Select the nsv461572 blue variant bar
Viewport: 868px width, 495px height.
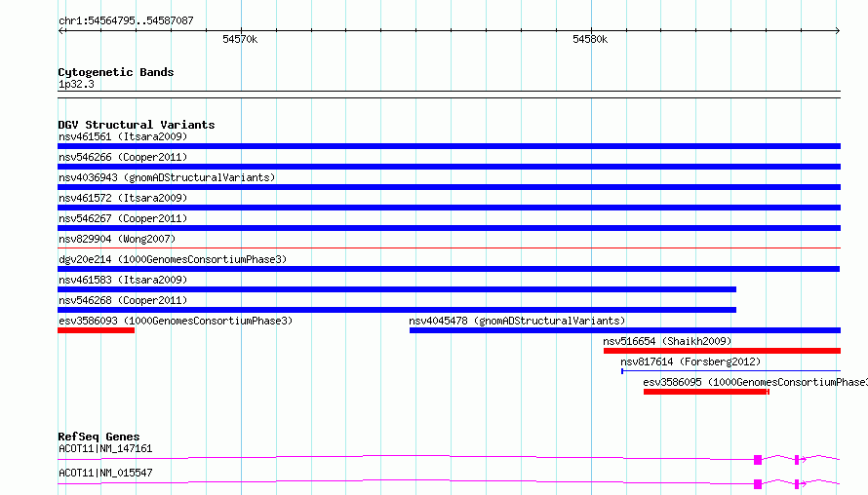pyautogui.click(x=449, y=208)
